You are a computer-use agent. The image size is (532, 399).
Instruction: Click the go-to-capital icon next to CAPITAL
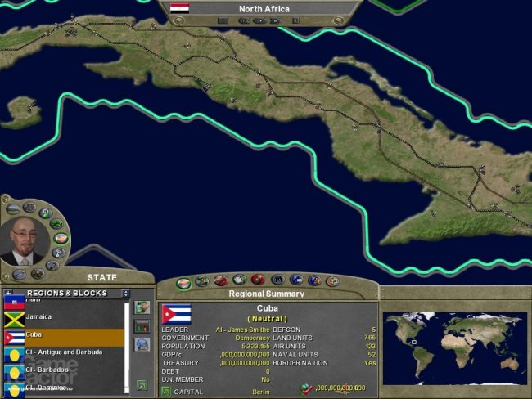166,392
